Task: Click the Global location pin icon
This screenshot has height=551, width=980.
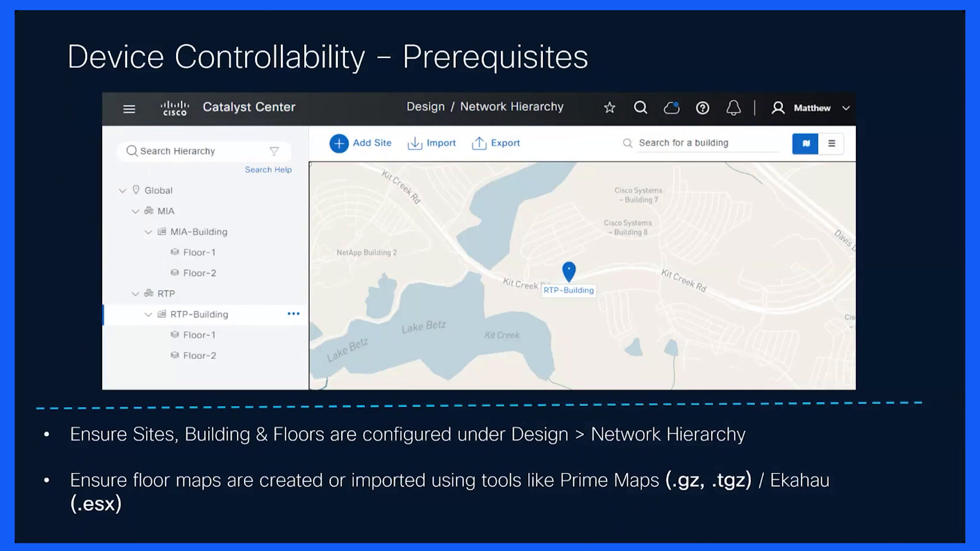Action: click(x=136, y=190)
